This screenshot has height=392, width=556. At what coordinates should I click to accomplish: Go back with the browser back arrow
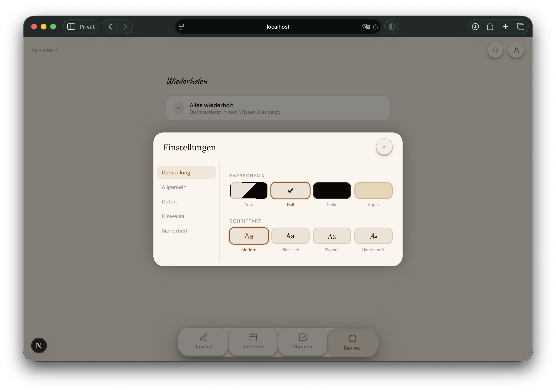(110, 27)
